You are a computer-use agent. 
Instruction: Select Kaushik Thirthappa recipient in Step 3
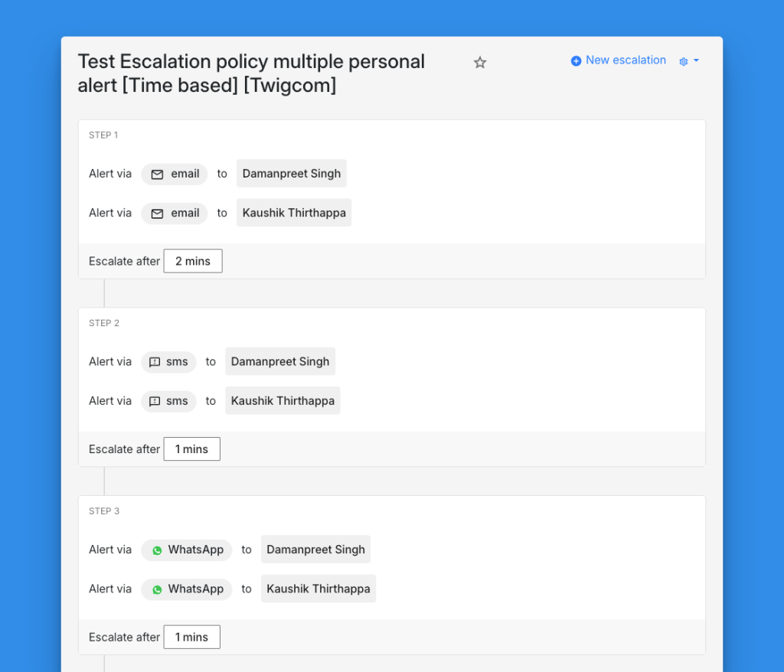pyautogui.click(x=318, y=589)
